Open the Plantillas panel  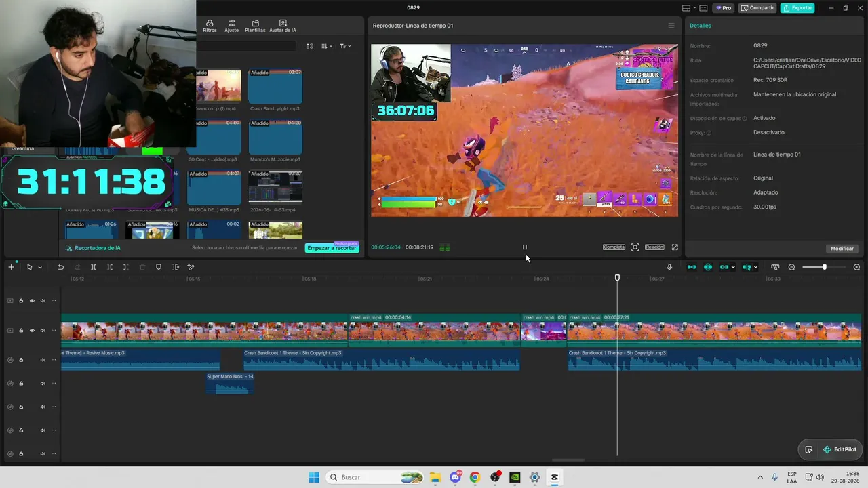click(x=255, y=26)
